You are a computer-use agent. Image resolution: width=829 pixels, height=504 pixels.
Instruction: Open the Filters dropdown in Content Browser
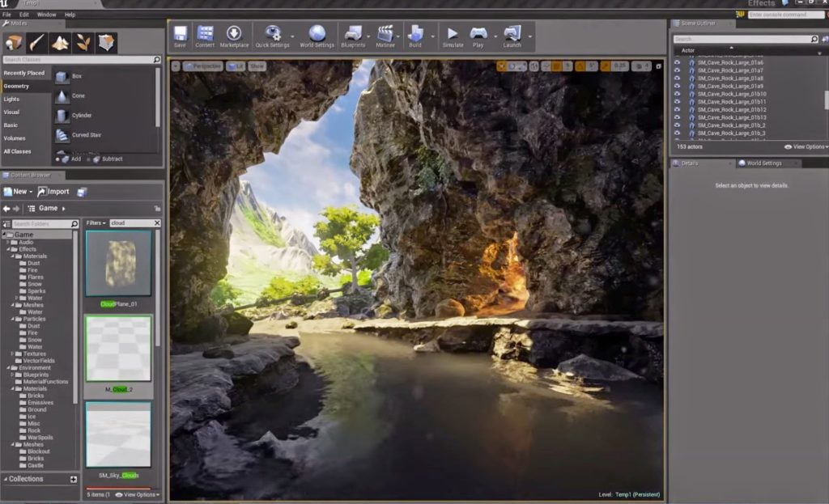95,222
